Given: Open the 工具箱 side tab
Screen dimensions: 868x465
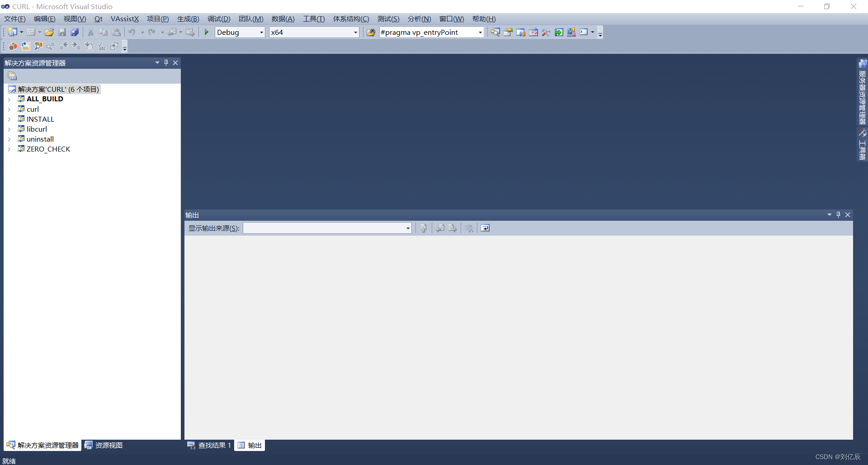Looking at the screenshot, I should coord(862,145).
